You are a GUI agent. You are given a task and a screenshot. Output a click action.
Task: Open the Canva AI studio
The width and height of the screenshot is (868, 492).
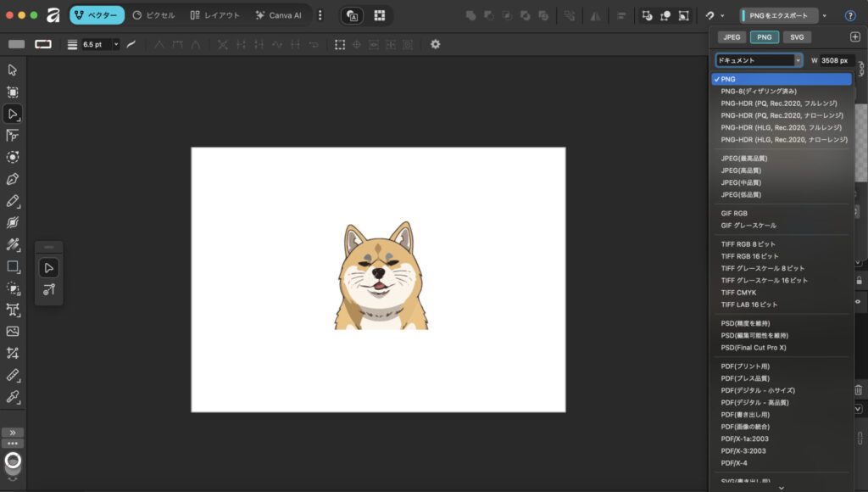click(278, 15)
